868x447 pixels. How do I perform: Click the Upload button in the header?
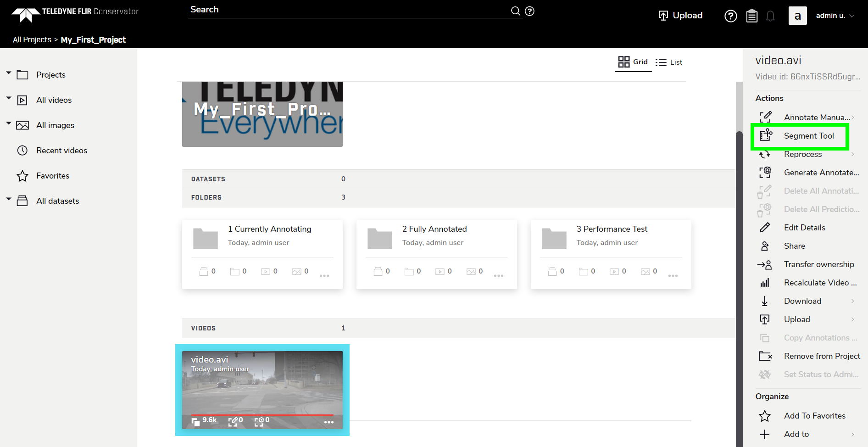tap(680, 15)
